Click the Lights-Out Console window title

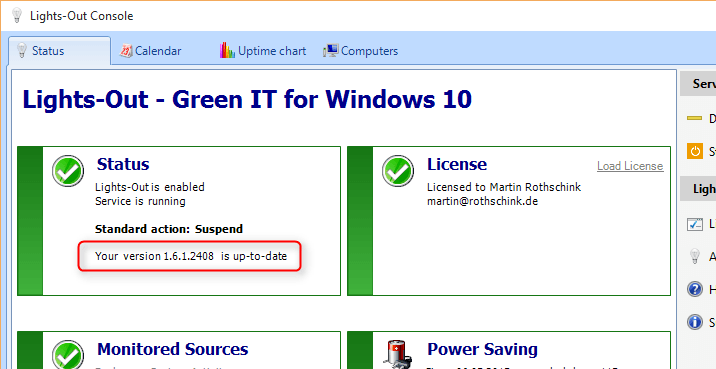[82, 16]
